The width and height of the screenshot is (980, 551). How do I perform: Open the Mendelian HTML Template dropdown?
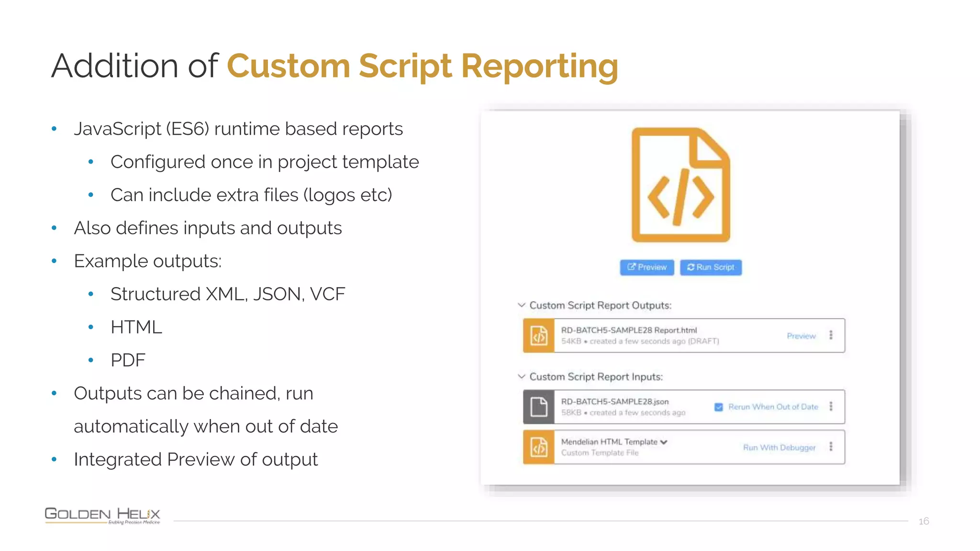click(x=663, y=442)
